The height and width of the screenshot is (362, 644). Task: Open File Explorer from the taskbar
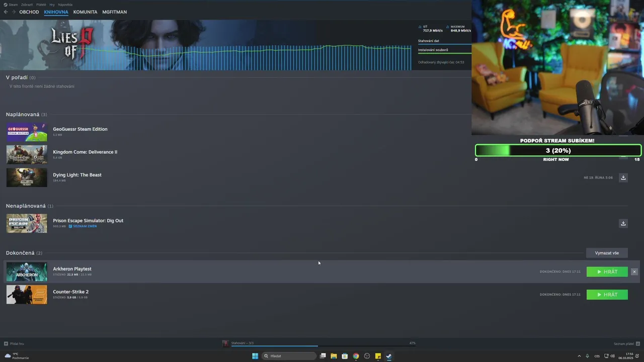pyautogui.click(x=334, y=356)
